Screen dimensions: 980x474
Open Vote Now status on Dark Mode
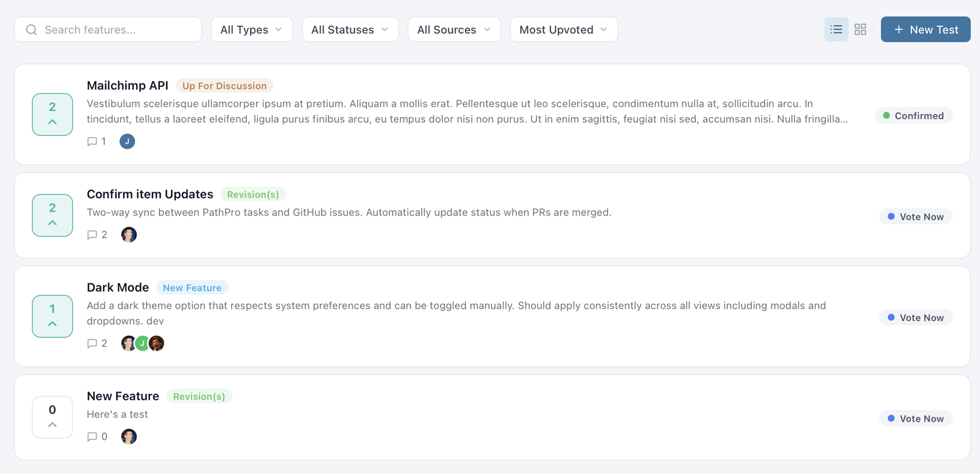[x=916, y=318]
